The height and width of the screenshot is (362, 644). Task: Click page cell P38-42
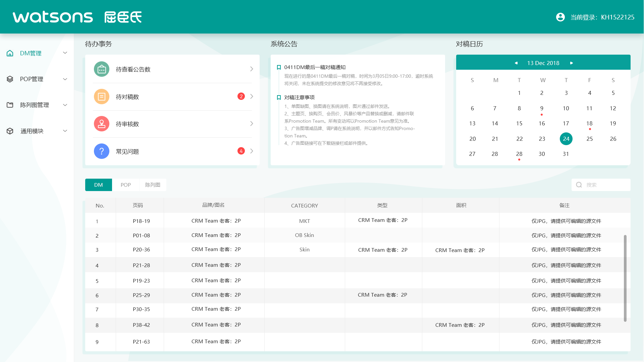[141, 325]
